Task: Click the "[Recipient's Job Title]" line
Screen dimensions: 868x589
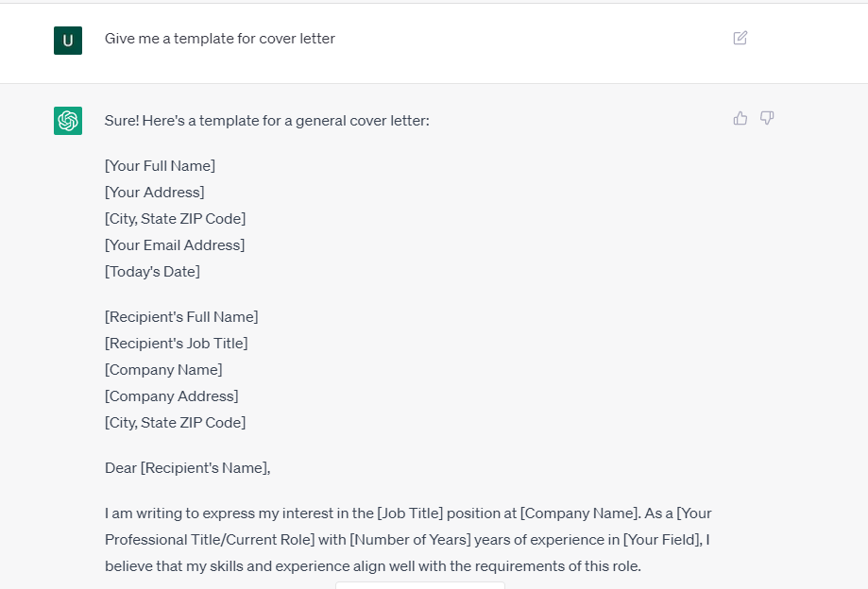Action: pyautogui.click(x=176, y=344)
